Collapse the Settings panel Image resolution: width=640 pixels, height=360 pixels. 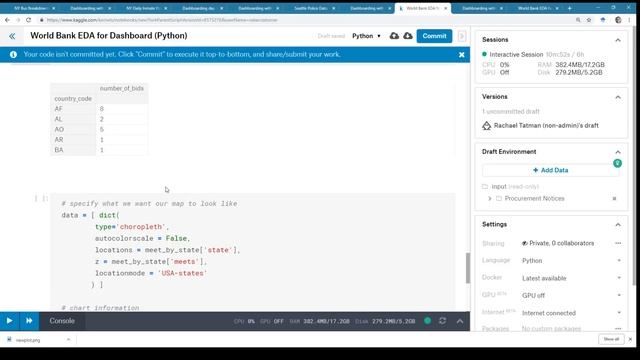click(x=618, y=225)
